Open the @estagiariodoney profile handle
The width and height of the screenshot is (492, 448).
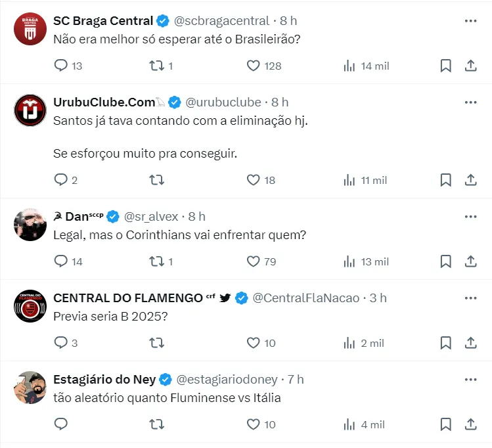pyautogui.click(x=228, y=380)
